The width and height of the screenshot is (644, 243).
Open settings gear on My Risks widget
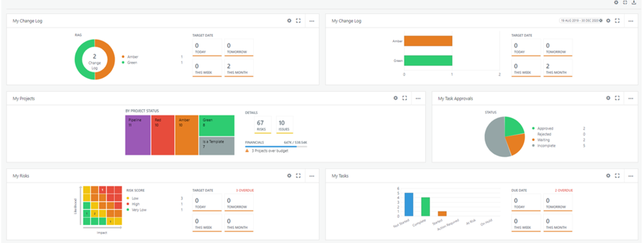289,175
